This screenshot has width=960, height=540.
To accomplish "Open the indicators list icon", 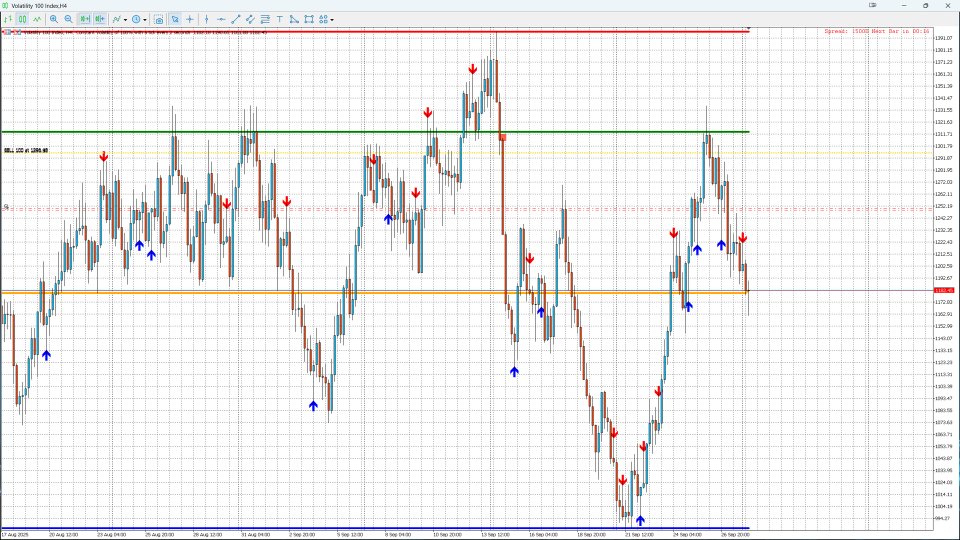I will [x=116, y=20].
